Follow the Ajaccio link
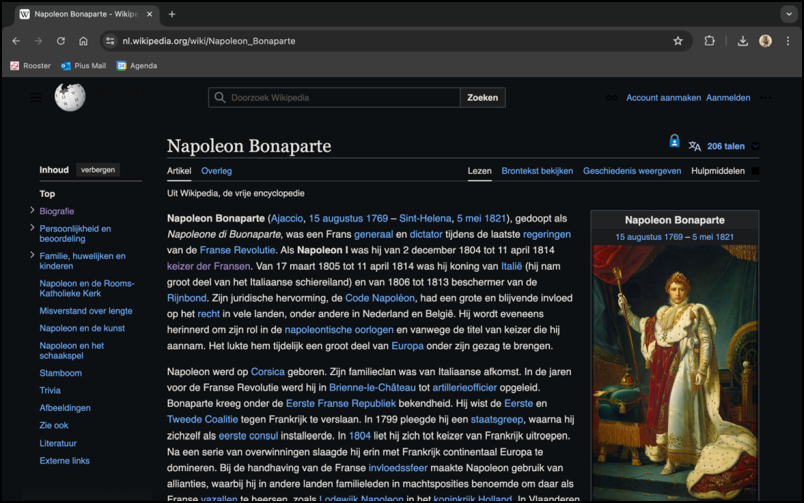This screenshot has height=503, width=804. pyautogui.click(x=287, y=218)
